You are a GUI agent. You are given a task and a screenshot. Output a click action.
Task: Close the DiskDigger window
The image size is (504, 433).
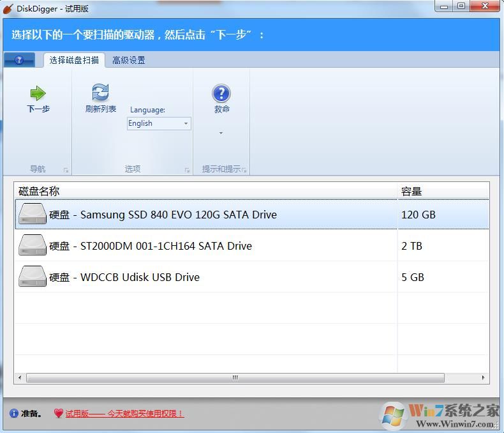click(x=485, y=6)
